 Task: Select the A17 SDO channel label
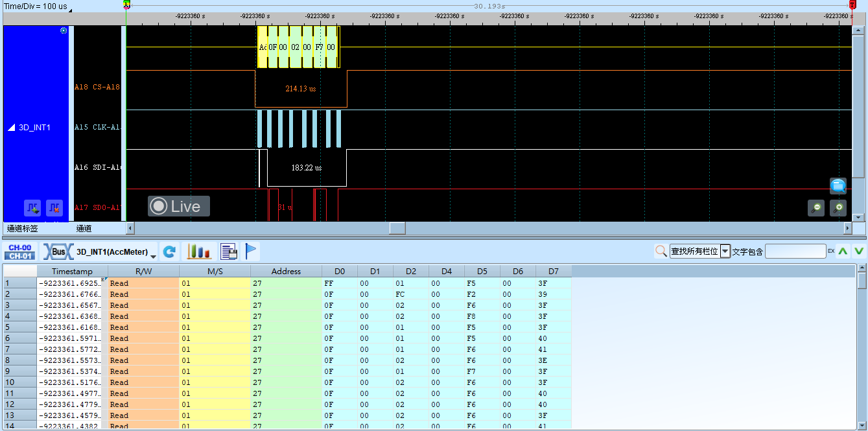tap(97, 207)
